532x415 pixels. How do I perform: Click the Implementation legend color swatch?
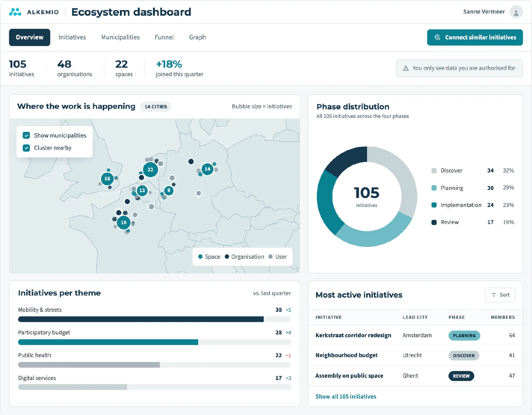[434, 205]
